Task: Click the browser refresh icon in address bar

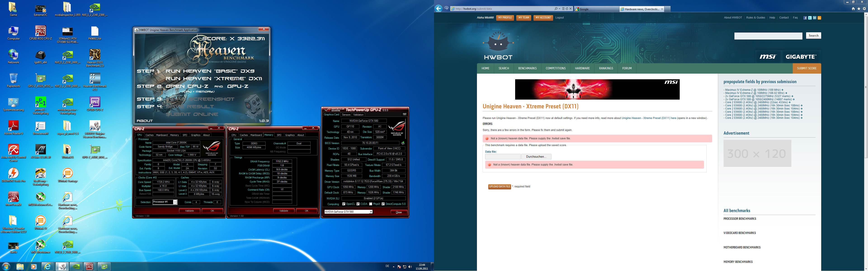Action: point(567,9)
